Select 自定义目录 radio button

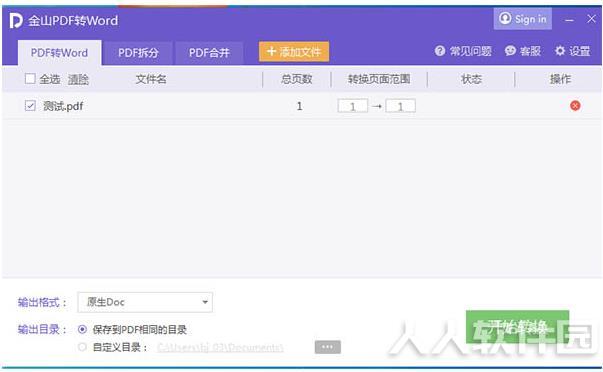[x=82, y=347]
